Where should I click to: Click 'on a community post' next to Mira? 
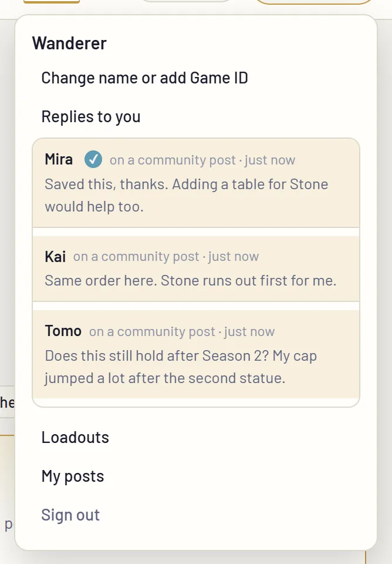[173, 160]
